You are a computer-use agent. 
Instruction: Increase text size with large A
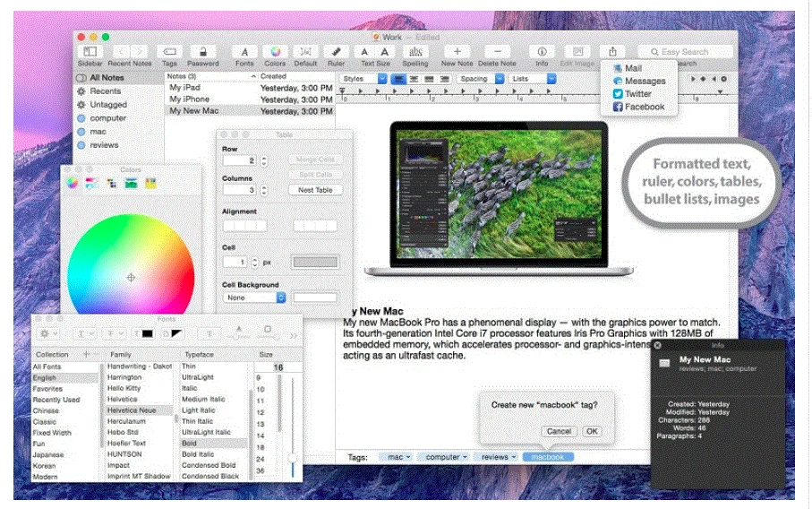pyautogui.click(x=384, y=51)
